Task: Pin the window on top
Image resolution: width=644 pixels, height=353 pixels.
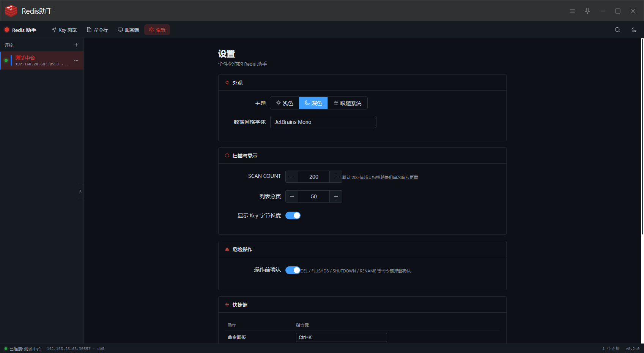Action: 587,11
